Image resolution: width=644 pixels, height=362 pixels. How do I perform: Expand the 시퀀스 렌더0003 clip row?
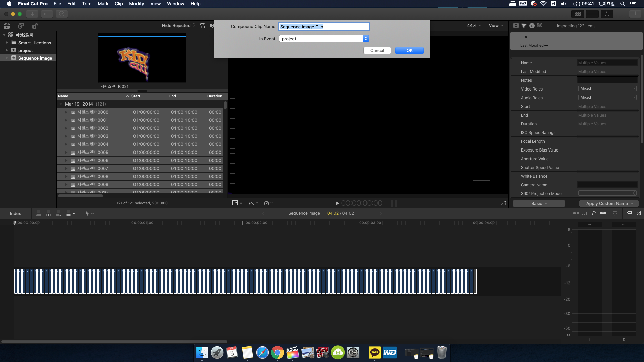point(66,136)
